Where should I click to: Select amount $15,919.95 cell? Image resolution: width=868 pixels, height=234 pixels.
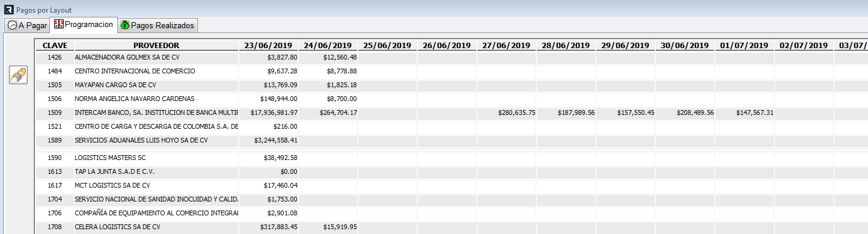coord(328,227)
